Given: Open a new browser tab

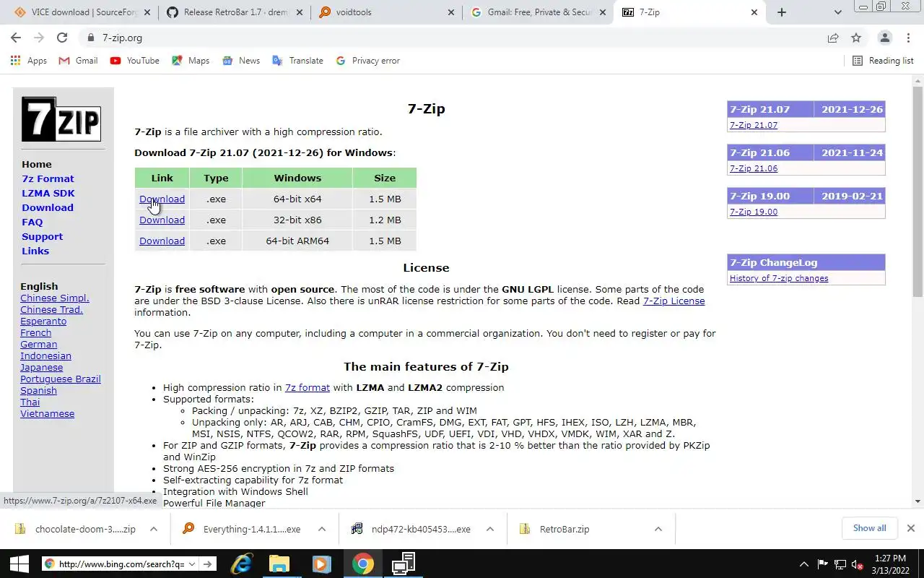Looking at the screenshot, I should (x=782, y=12).
